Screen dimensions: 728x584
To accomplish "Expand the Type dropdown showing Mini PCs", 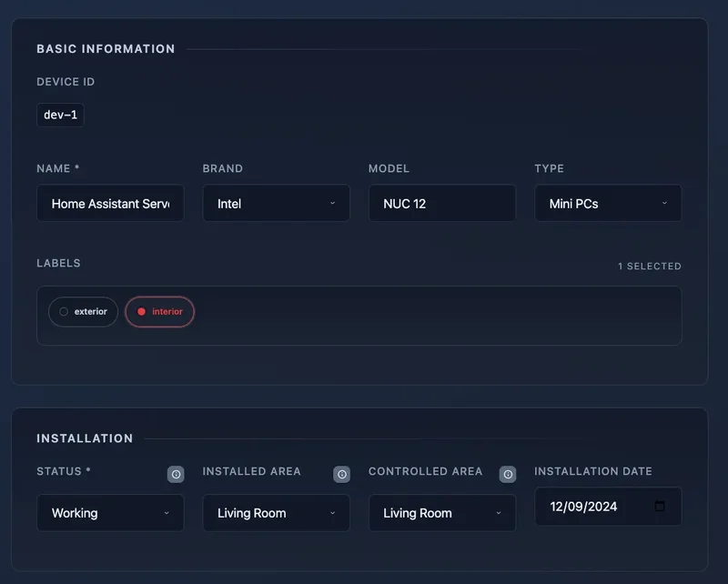I will 608,203.
